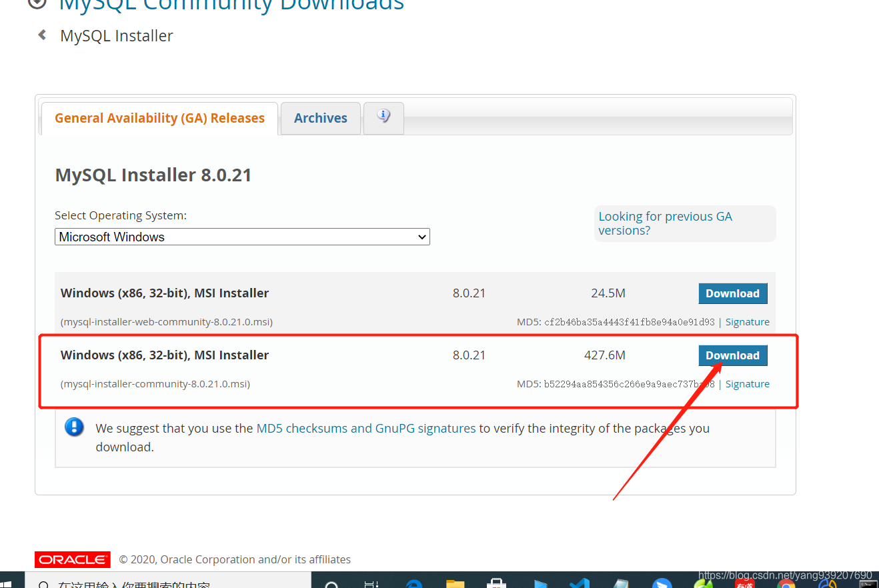The image size is (879, 588).
Task: Open Visual Studio Code from the taskbar
Action: (x=579, y=583)
